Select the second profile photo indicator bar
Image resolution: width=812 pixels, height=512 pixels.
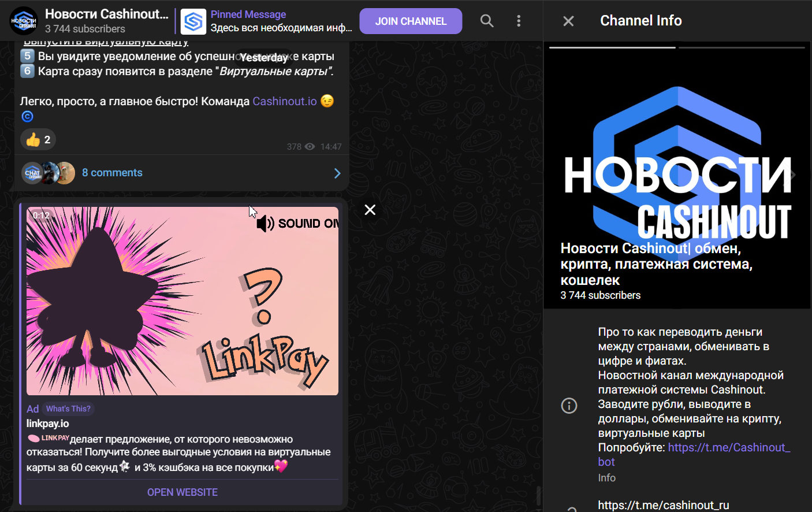[742, 47]
